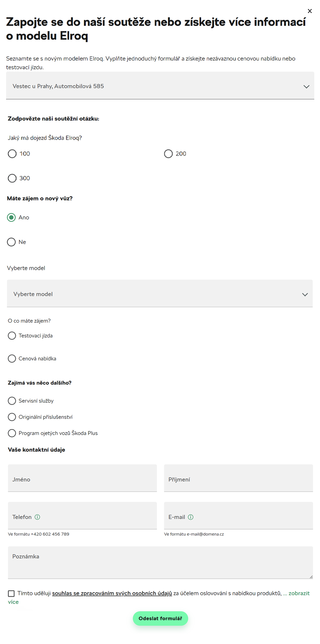320x644 pixels.
Task: Submit with the Odeslat formulář button
Action: (x=160, y=618)
